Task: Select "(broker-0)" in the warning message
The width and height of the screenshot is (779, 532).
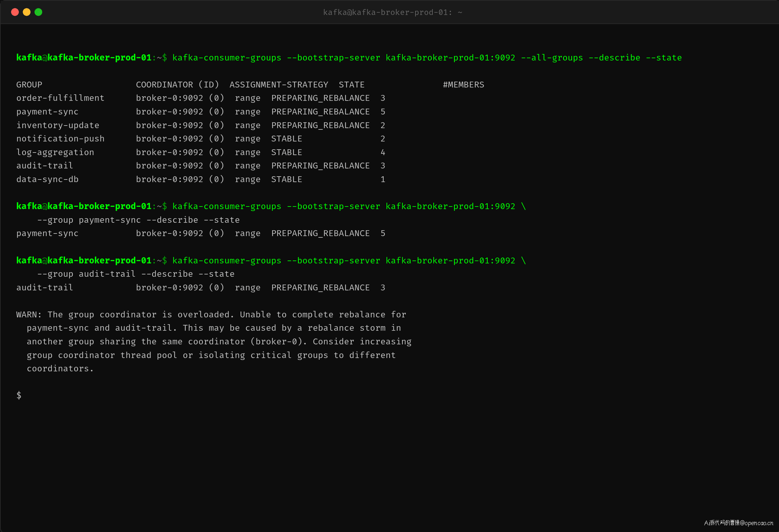Action: [x=279, y=341]
